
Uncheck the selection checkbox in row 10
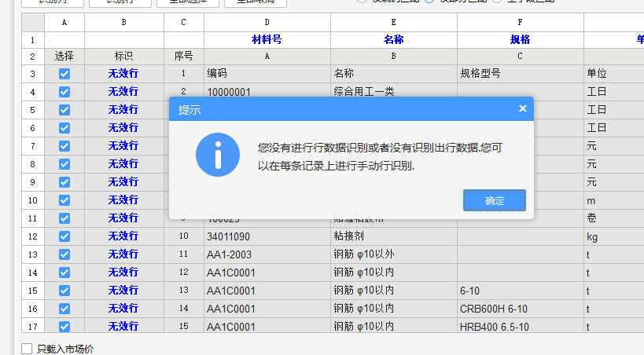[64, 200]
